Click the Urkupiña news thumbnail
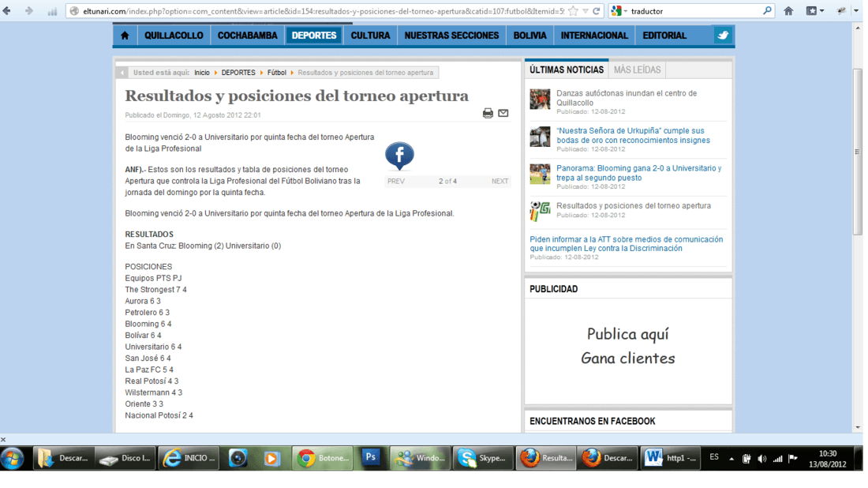 tap(540, 137)
